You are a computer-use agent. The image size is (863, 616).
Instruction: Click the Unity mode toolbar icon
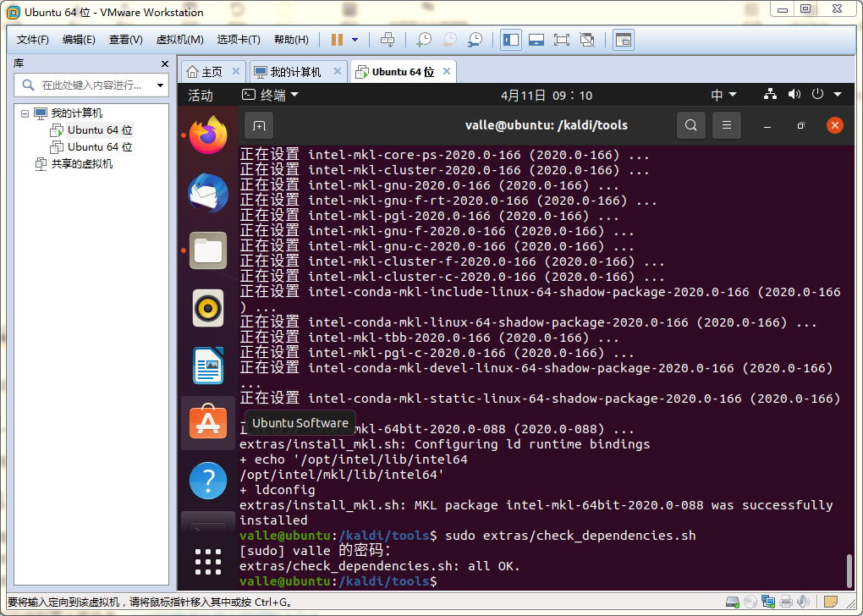point(587,40)
